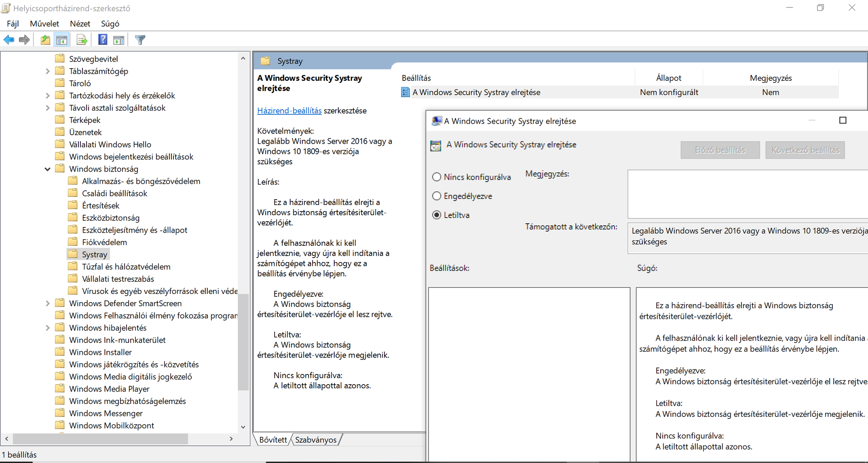This screenshot has width=868, height=463.
Task: Click the Értesítések folder icon
Action: (73, 205)
